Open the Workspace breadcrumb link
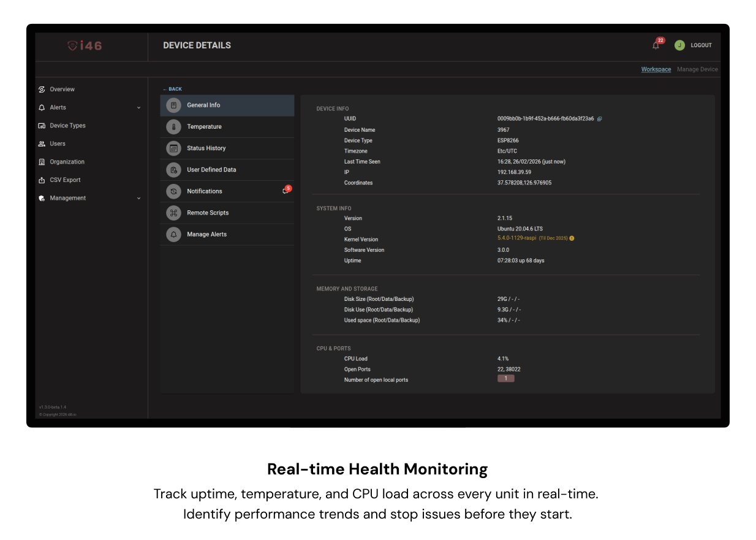This screenshot has height=540, width=756. 656,69
